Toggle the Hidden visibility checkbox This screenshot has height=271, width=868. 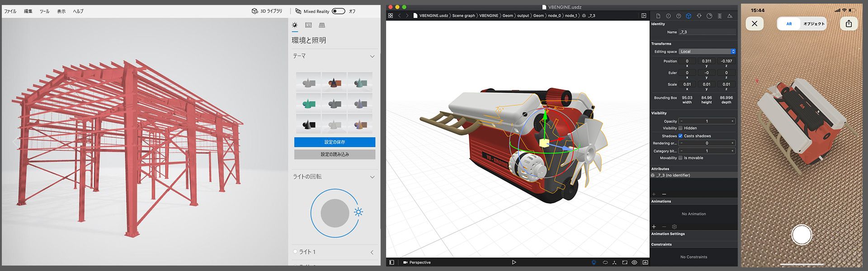coord(680,128)
